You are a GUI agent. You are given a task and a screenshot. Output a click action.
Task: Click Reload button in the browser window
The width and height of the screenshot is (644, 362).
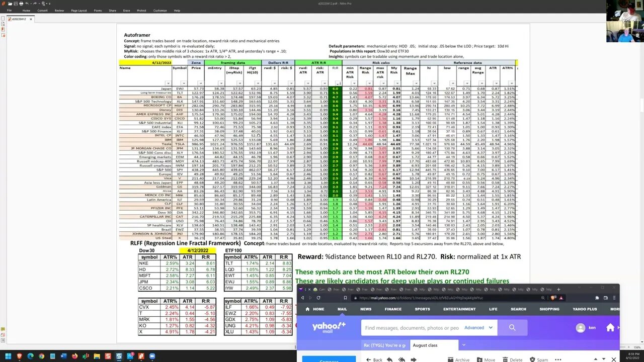click(x=318, y=298)
